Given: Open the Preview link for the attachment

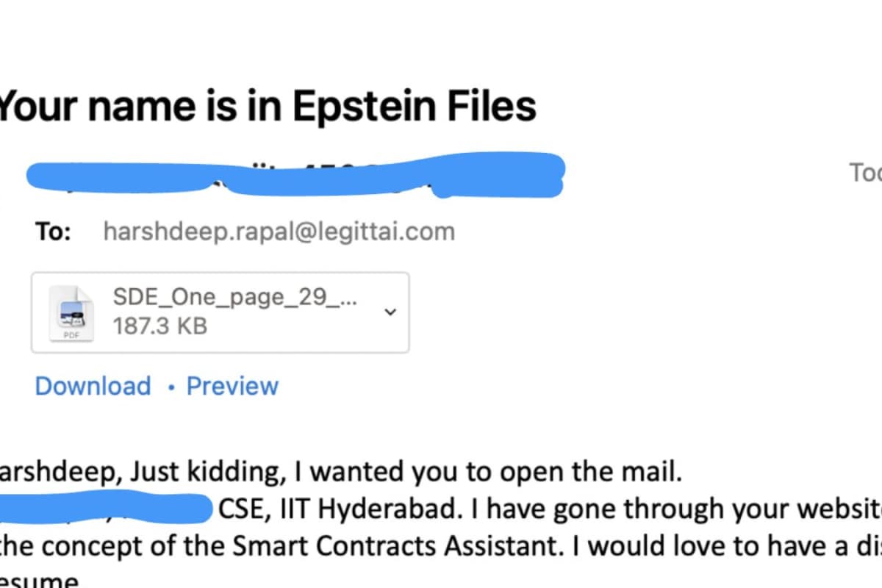Looking at the screenshot, I should pos(232,386).
